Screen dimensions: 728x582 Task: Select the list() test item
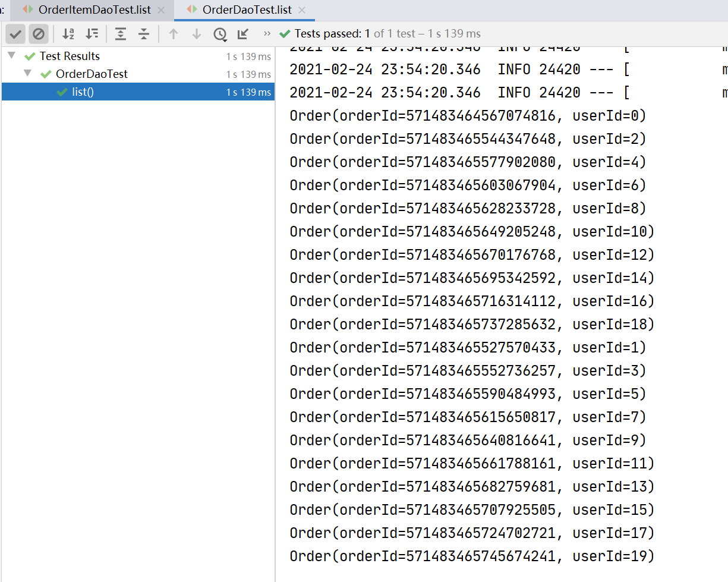(83, 92)
